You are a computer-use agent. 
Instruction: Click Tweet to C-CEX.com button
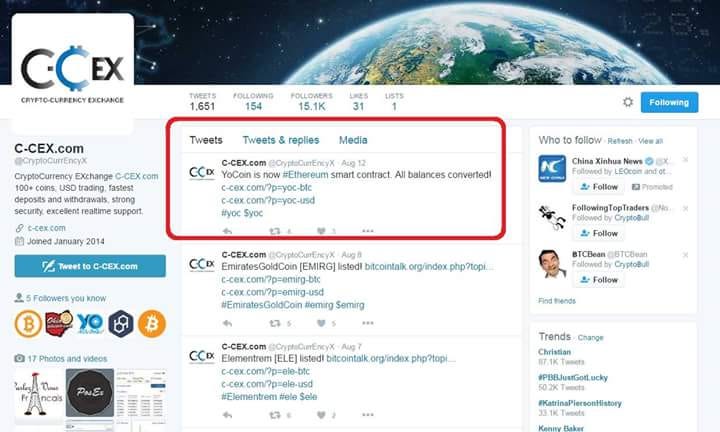(x=90, y=266)
